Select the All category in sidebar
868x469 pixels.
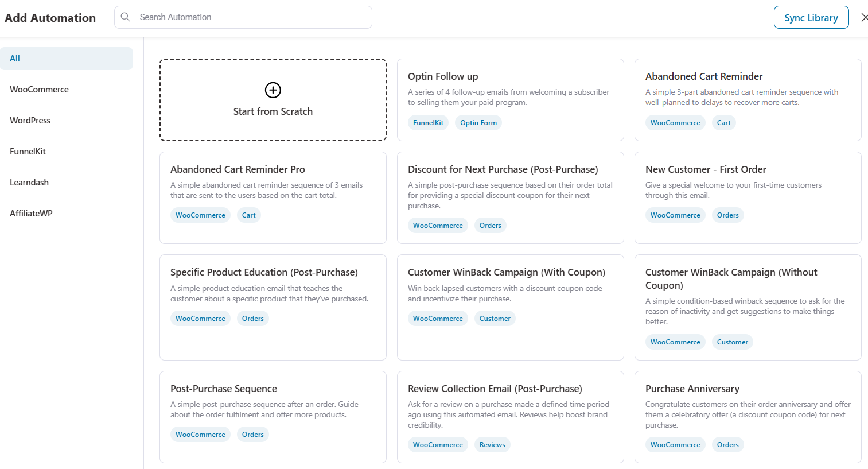tap(67, 59)
